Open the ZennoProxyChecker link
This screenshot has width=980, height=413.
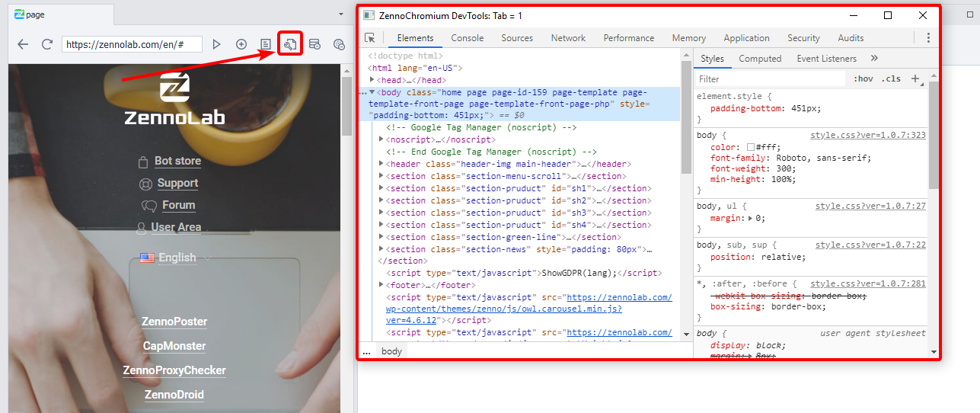click(x=174, y=370)
